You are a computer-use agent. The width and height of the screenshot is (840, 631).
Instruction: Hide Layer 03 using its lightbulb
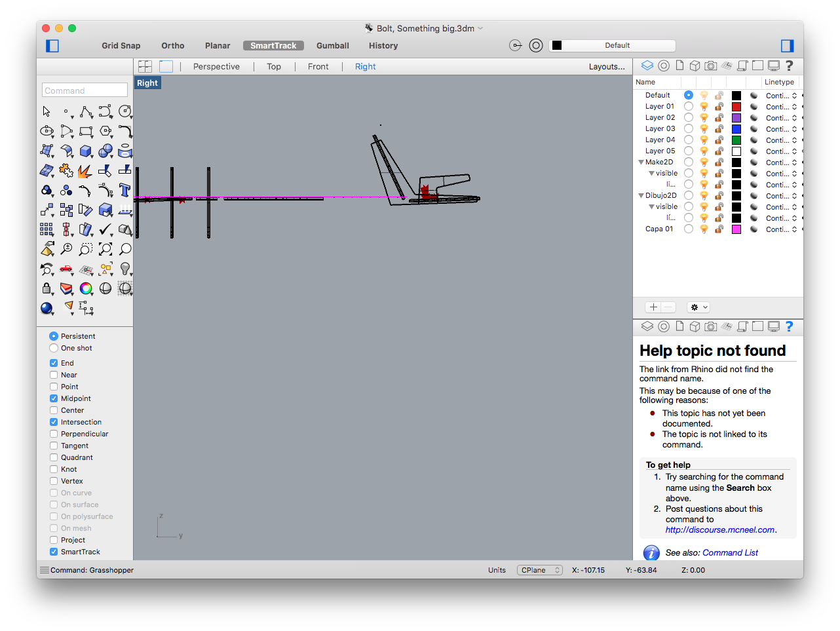click(704, 128)
